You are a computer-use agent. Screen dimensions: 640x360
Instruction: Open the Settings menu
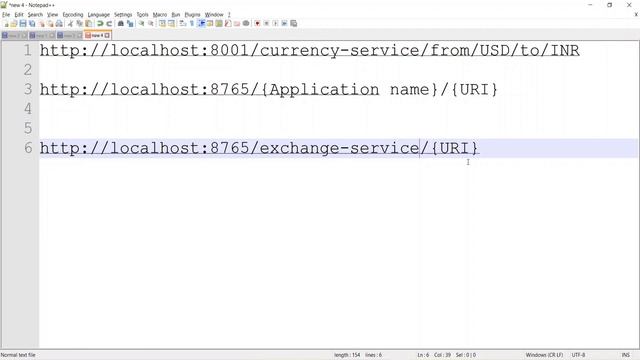coord(123,15)
